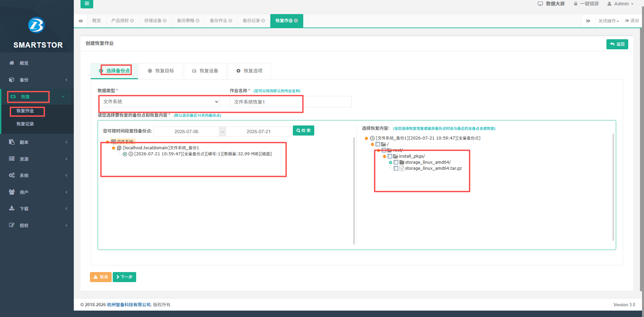Click the 恢复 restore sidebar icon
The width and height of the screenshot is (644, 317).
13,97
